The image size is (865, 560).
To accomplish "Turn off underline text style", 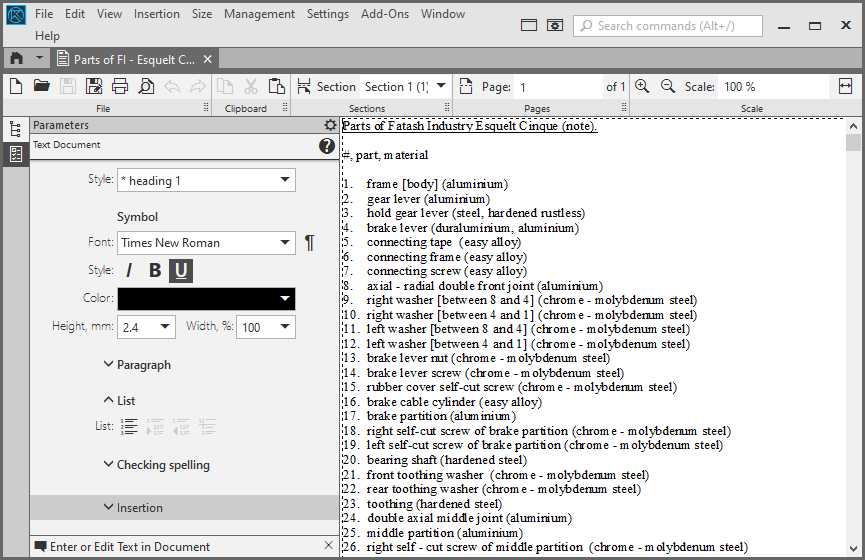I will [181, 270].
